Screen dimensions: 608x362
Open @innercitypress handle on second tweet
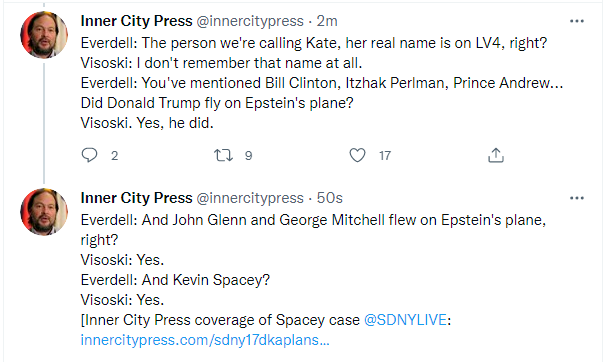pyautogui.click(x=250, y=198)
